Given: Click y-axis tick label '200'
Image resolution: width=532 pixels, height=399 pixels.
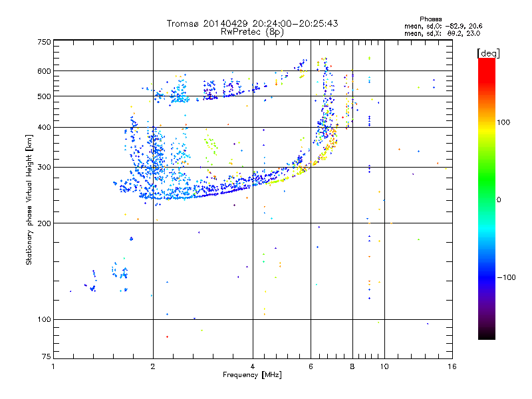Looking at the screenshot, I should (44, 223).
